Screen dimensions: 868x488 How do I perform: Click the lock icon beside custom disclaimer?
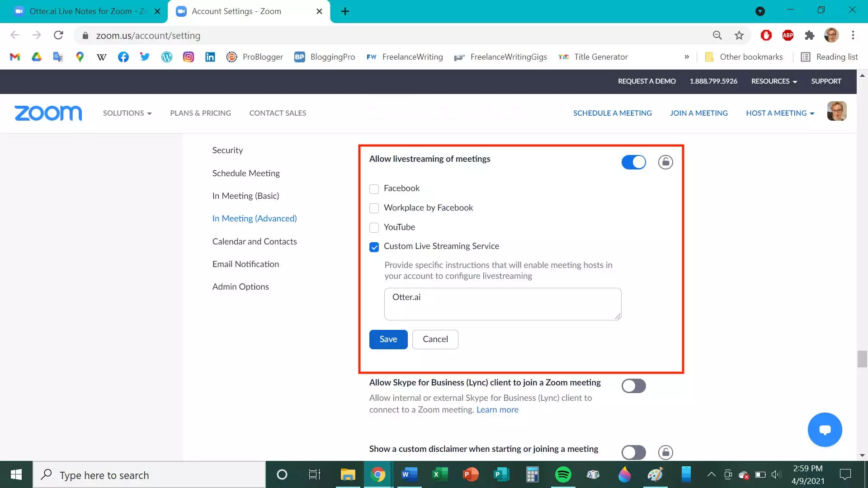coord(665,452)
